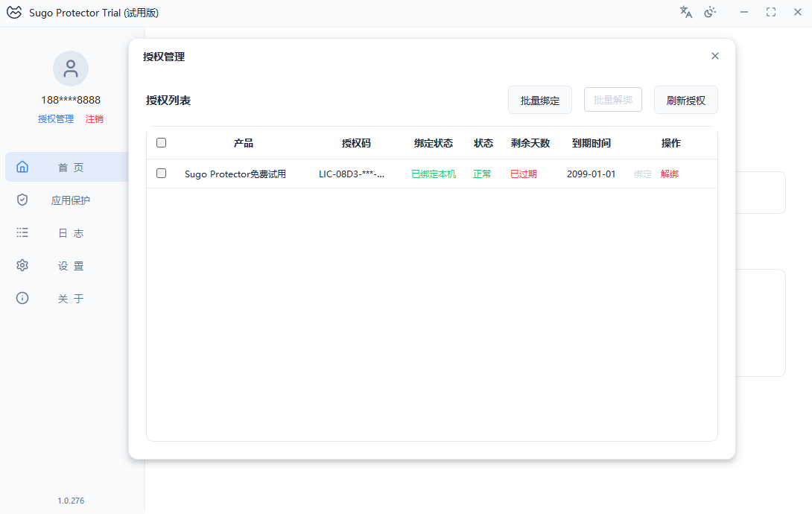Click the 刷新授权 button
This screenshot has width=812, height=514.
[x=685, y=101]
